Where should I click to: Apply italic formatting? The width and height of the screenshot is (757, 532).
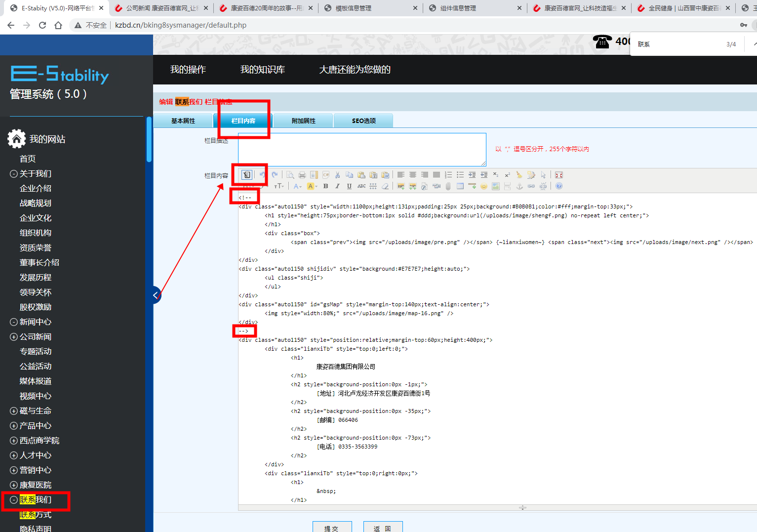coord(337,186)
